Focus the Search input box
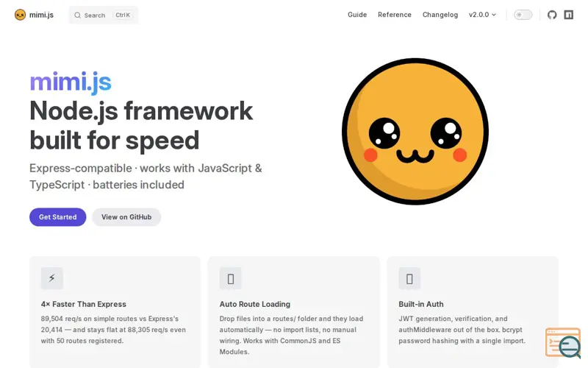 coord(104,15)
